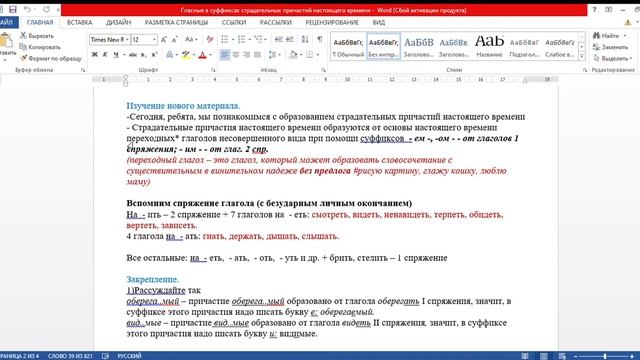Apply multilevel list
640x360 pixels.
click(x=258, y=40)
